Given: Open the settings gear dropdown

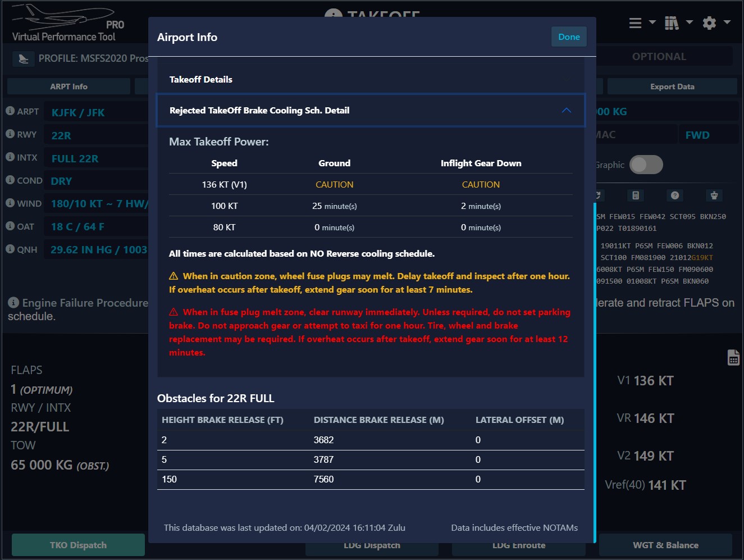Looking at the screenshot, I should 716,23.
